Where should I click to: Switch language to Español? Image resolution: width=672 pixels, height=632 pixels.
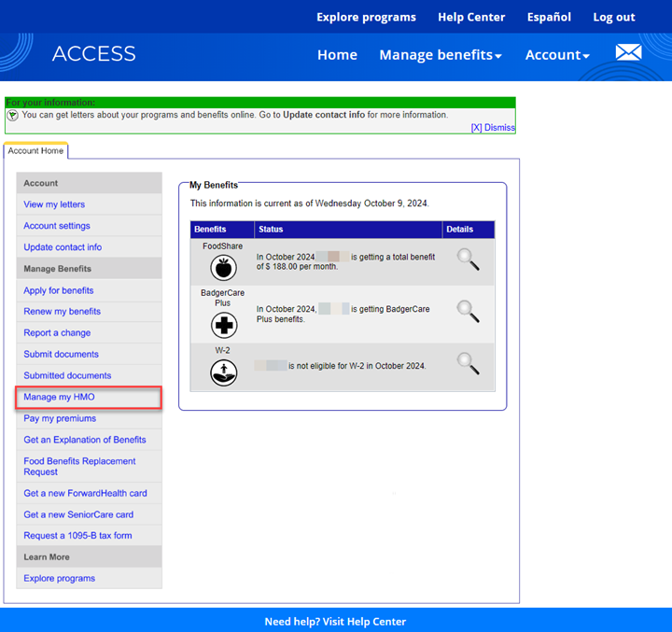click(549, 17)
